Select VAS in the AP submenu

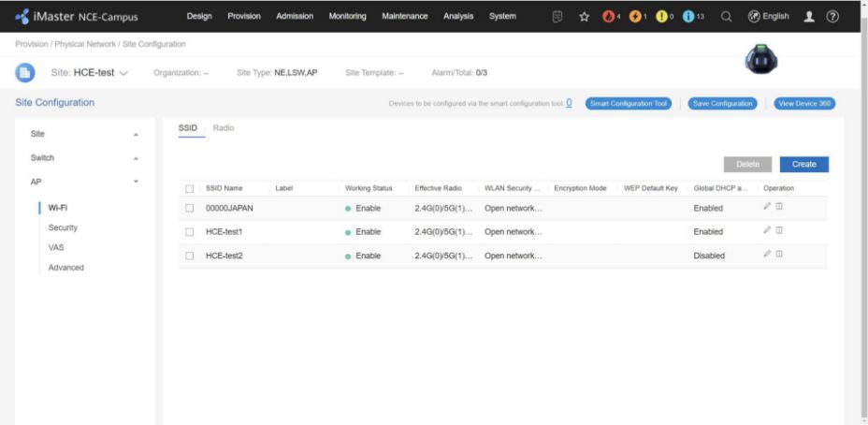tap(56, 248)
